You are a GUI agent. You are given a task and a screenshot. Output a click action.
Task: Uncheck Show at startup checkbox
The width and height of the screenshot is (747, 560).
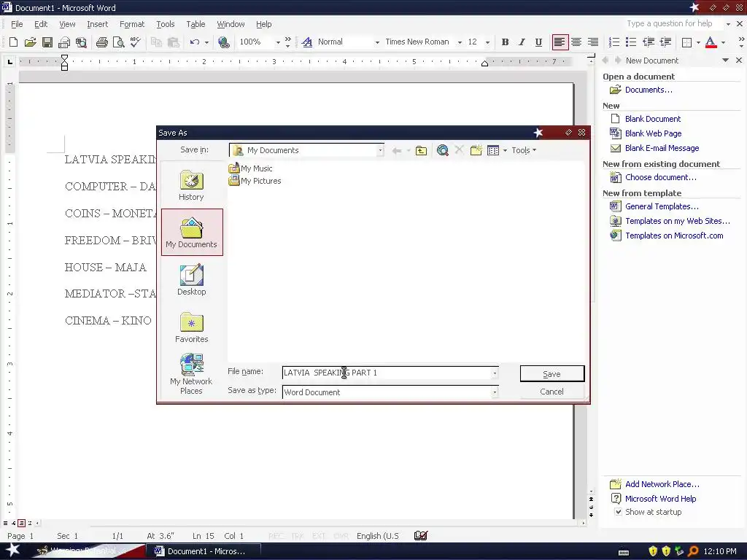coord(619,513)
